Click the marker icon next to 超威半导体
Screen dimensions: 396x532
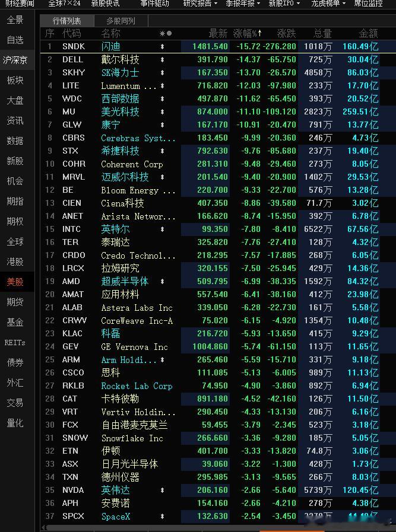coord(162,281)
